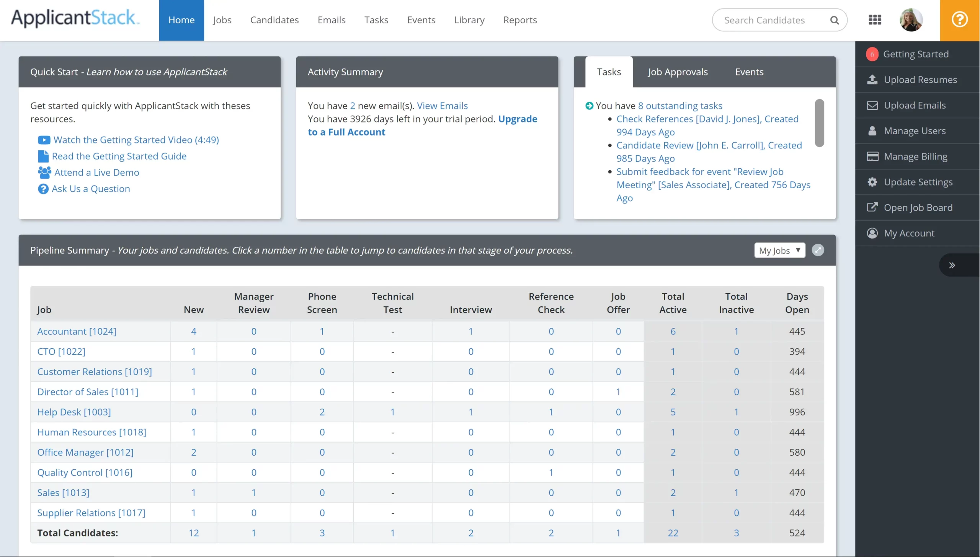Click the View Emails link

442,106
